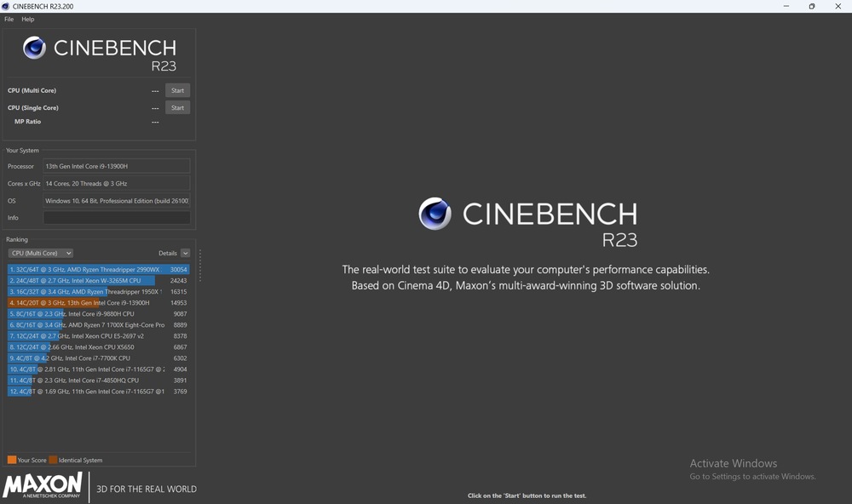Click the large Cinebench sphere logo in center
Screen dimensions: 852x504
point(435,214)
